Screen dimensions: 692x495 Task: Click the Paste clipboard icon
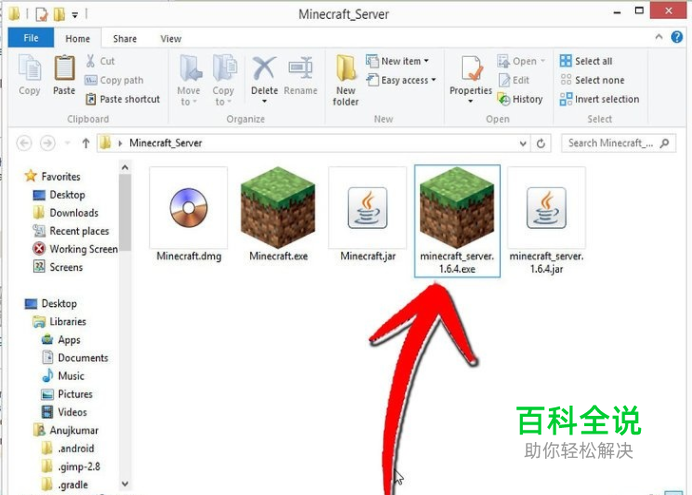64,68
